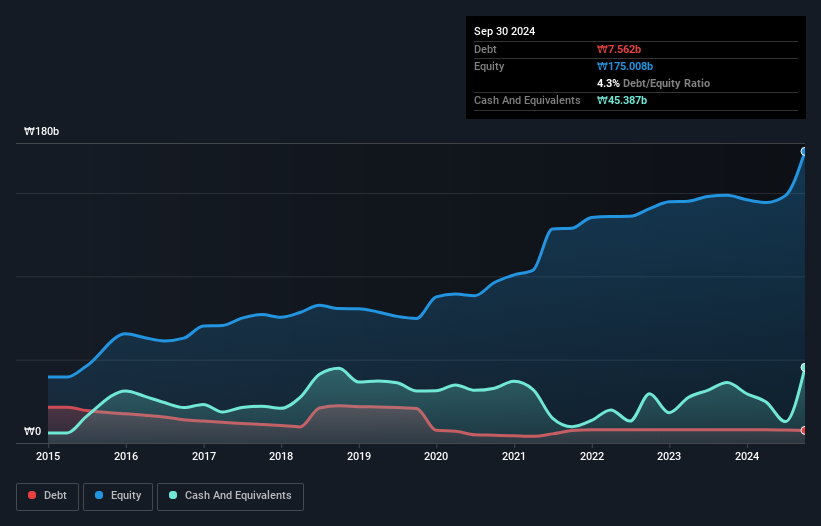The width and height of the screenshot is (821, 526).
Task: Click the 2024 x-axis label
Action: pos(747,456)
